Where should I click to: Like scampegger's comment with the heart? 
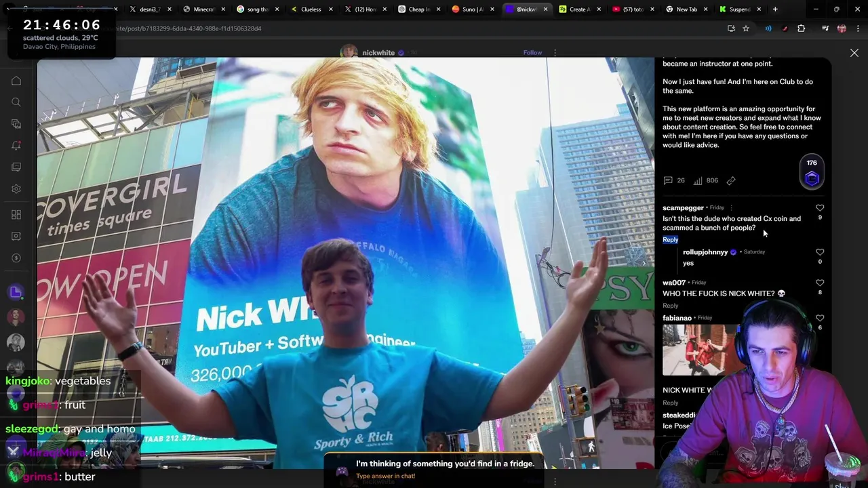pyautogui.click(x=820, y=208)
